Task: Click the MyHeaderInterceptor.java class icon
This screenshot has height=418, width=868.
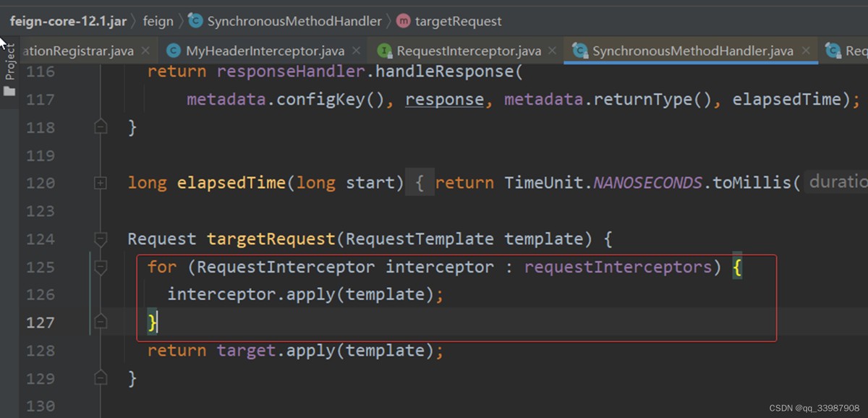Action: pyautogui.click(x=173, y=51)
